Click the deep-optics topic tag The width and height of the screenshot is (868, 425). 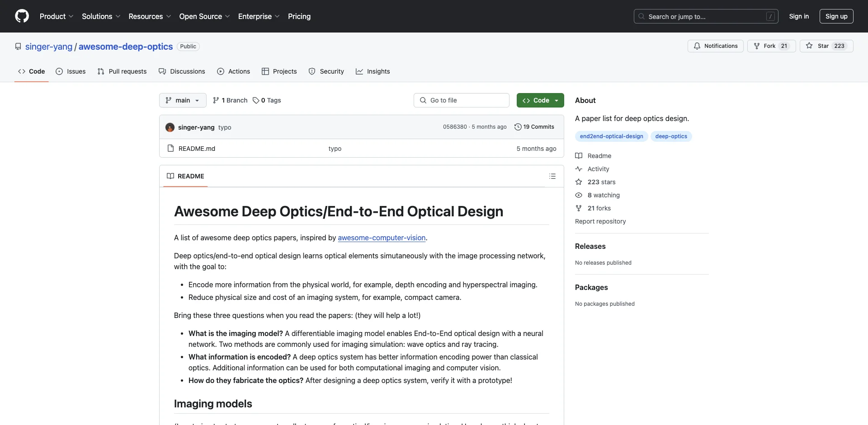(x=671, y=136)
